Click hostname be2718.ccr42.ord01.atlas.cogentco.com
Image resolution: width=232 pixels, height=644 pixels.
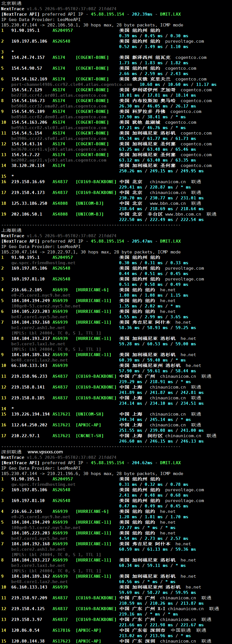tap(59, 95)
